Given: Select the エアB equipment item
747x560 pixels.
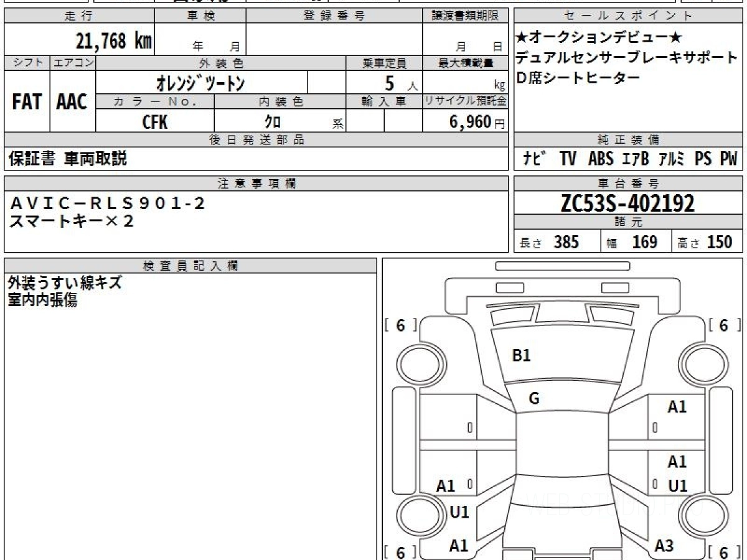Looking at the screenshot, I should tap(636, 159).
